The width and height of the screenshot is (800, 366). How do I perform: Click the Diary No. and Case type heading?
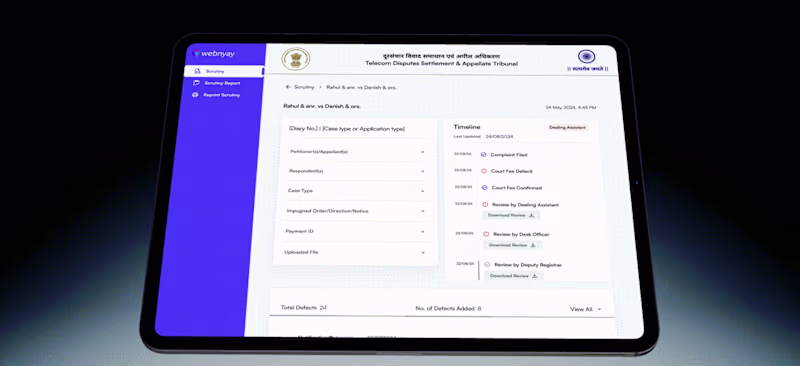347,129
